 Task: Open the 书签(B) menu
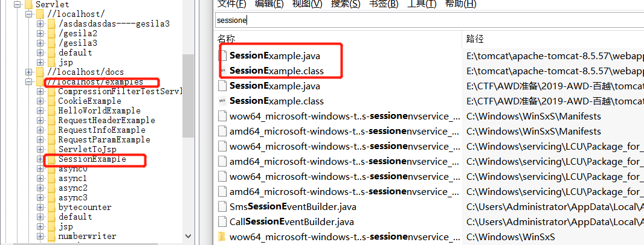pyautogui.click(x=384, y=4)
